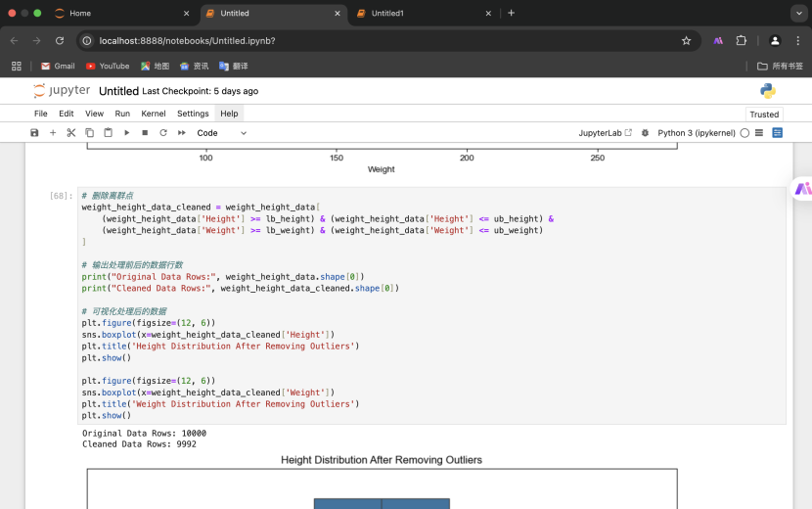812x509 pixels.
Task: Open notebook in JupyterLab link
Action: click(x=605, y=133)
